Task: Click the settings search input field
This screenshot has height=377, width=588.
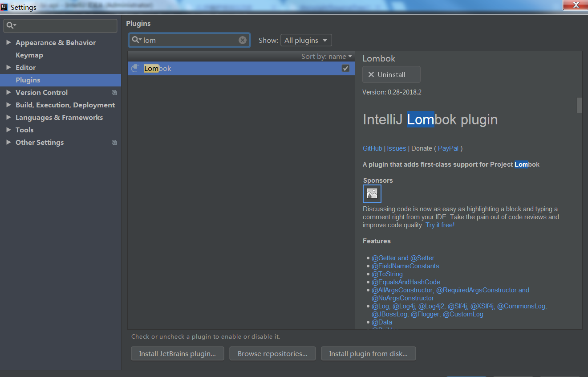Action: (x=60, y=26)
